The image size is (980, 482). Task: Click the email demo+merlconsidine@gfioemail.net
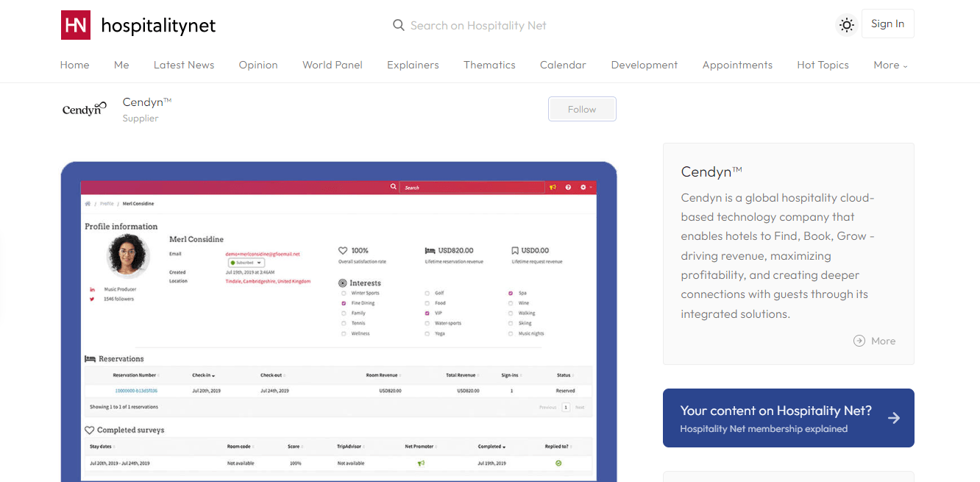[263, 254]
